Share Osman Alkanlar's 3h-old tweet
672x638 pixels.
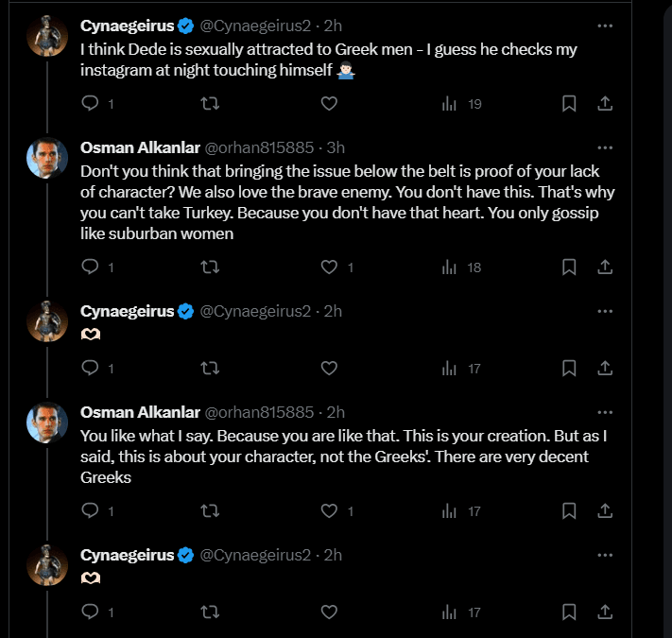pos(606,267)
